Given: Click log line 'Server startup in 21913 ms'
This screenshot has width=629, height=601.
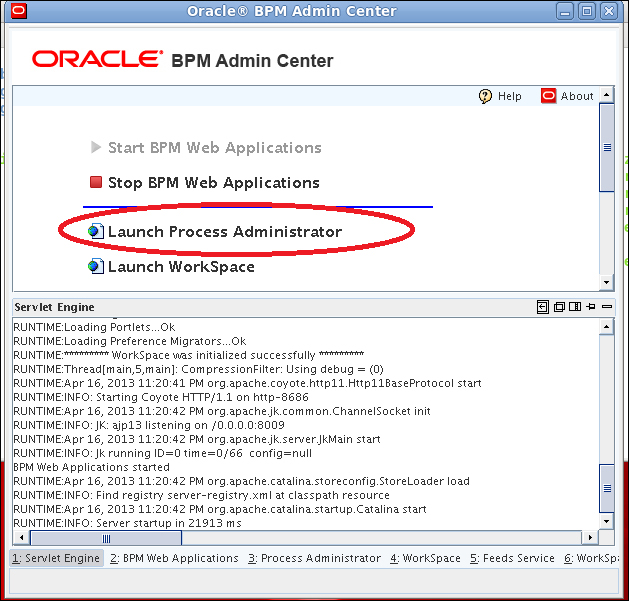Looking at the screenshot, I should coord(128,523).
